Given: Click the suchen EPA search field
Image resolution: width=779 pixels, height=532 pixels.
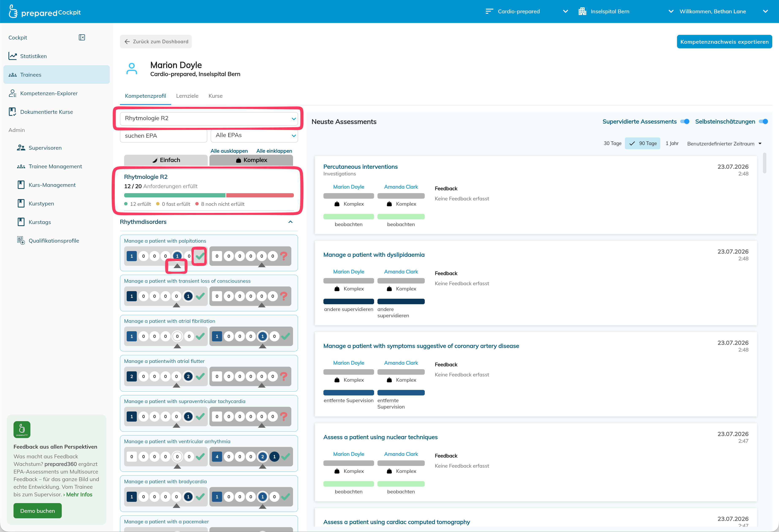Looking at the screenshot, I should [x=164, y=136].
